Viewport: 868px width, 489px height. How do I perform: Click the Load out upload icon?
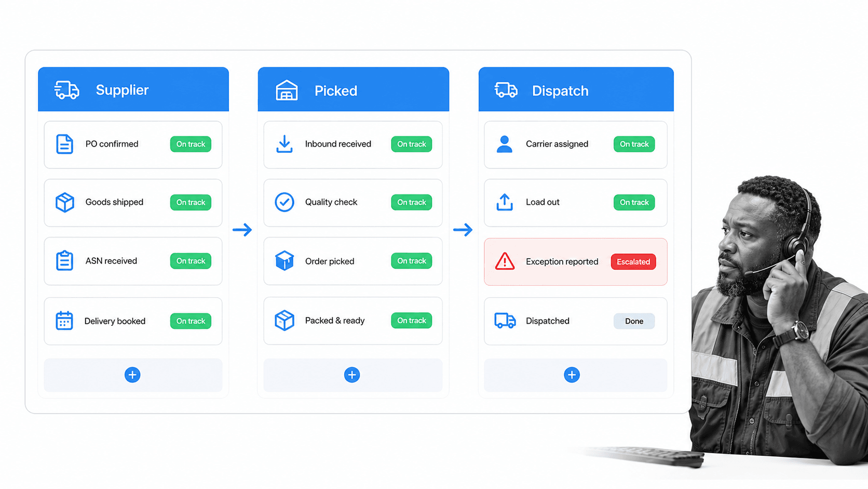[x=505, y=202]
